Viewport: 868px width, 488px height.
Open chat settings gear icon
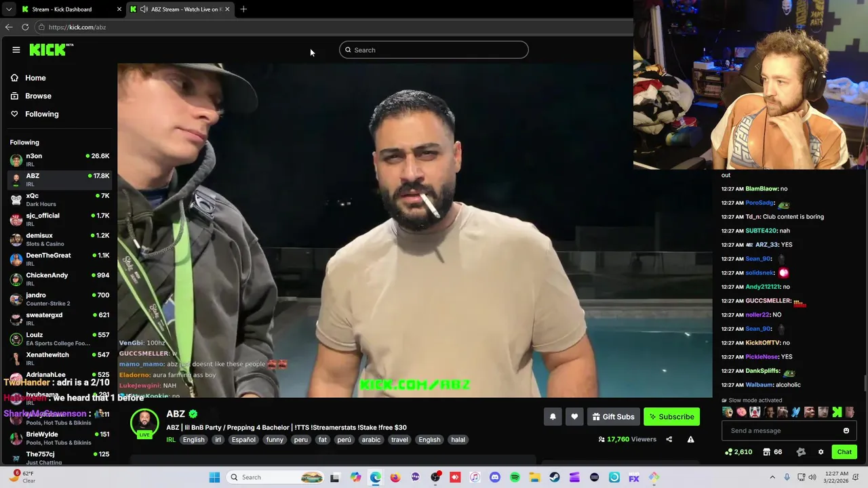[821, 452]
